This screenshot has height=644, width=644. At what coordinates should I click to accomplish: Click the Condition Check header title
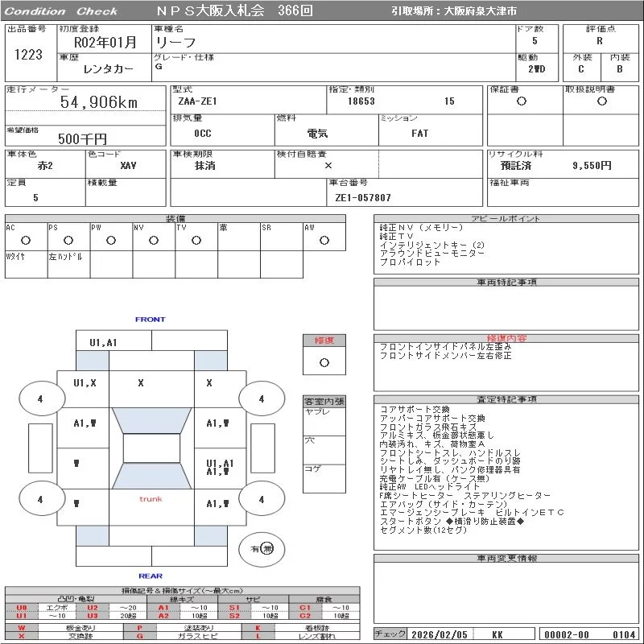click(62, 11)
